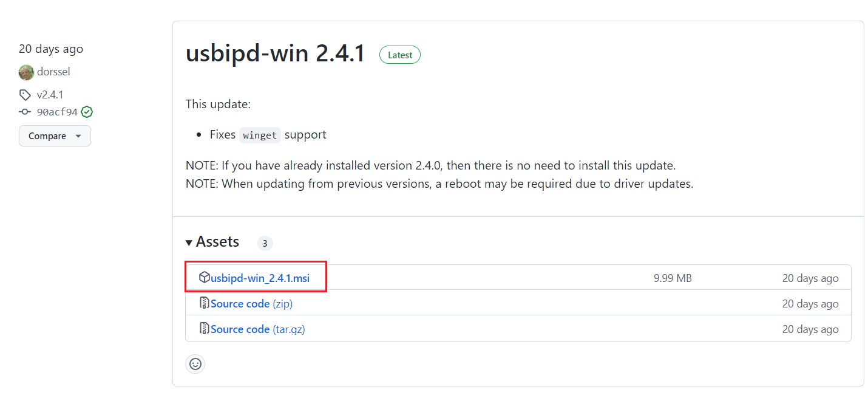Viewport: 868px width, 398px height.
Task: Download usbipd-win_2.4.1.msi
Action: [260, 278]
